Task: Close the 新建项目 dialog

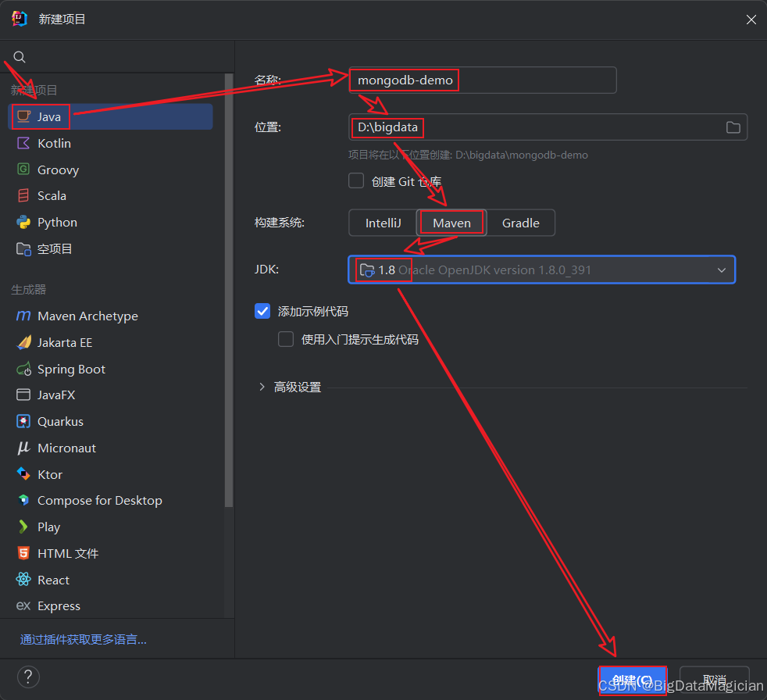Action: click(x=751, y=19)
